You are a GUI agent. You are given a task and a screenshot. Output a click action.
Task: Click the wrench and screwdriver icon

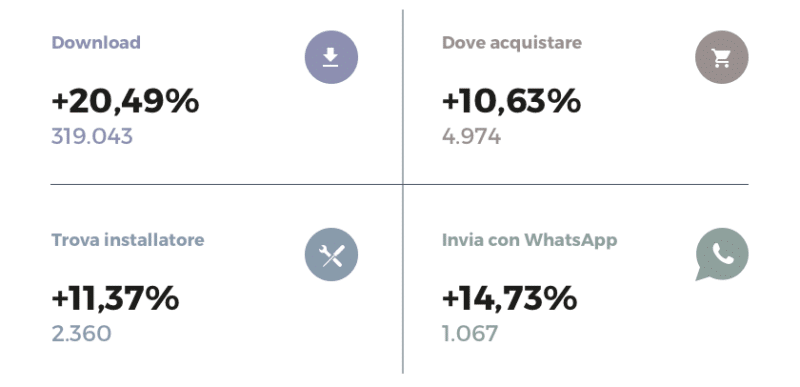[x=331, y=254]
